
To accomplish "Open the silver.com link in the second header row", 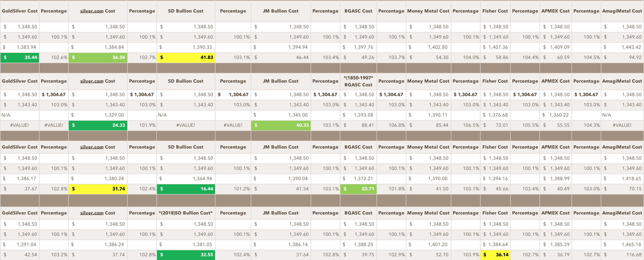I will [92, 81].
